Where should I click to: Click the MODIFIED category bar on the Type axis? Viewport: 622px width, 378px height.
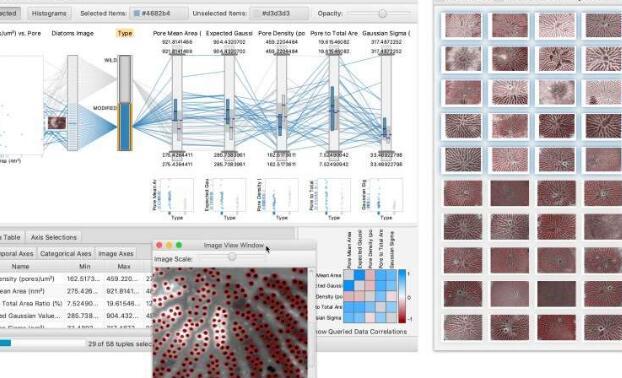point(125,126)
